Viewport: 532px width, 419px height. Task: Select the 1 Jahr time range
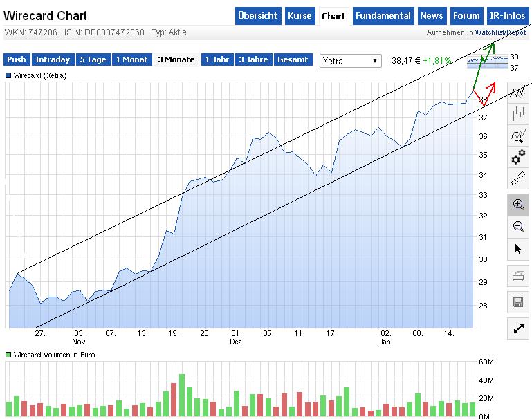(217, 60)
